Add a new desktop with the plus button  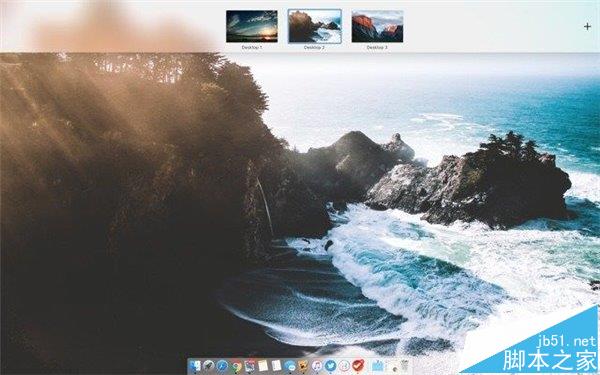point(587,26)
